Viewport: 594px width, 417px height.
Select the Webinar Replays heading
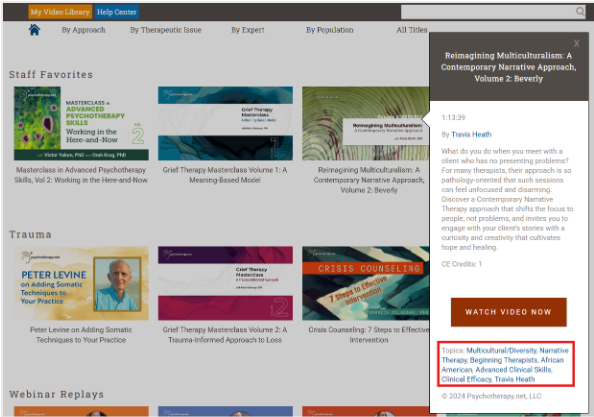(56, 394)
